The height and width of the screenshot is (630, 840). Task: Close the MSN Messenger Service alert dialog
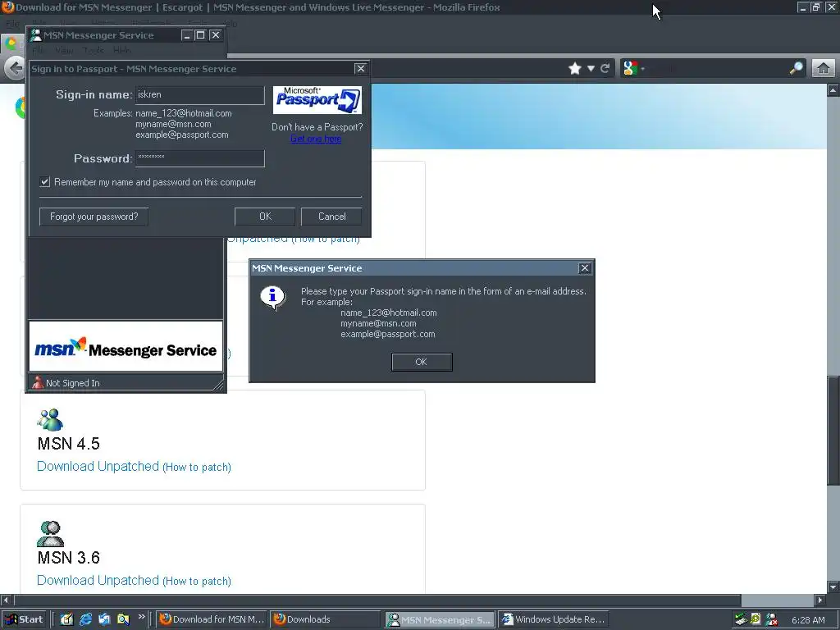click(x=584, y=268)
